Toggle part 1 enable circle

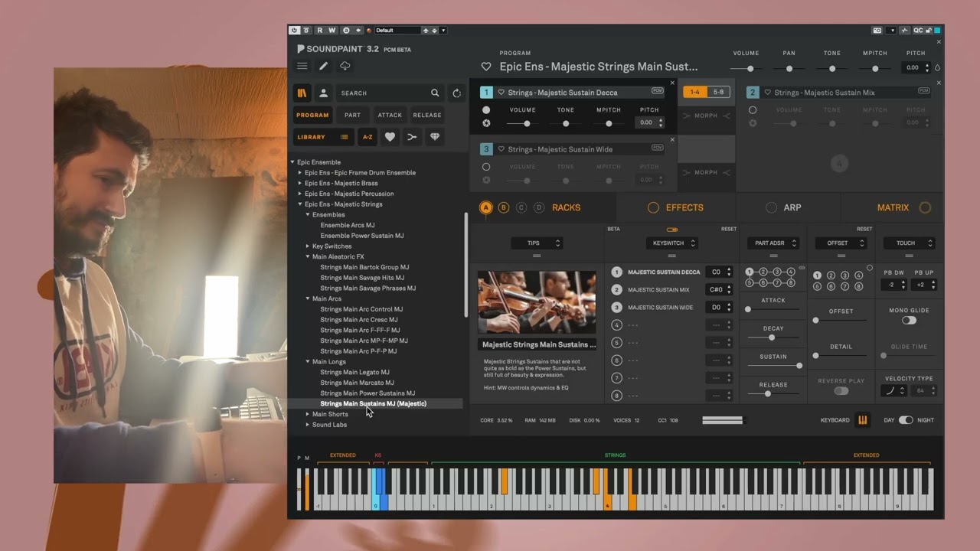486,110
